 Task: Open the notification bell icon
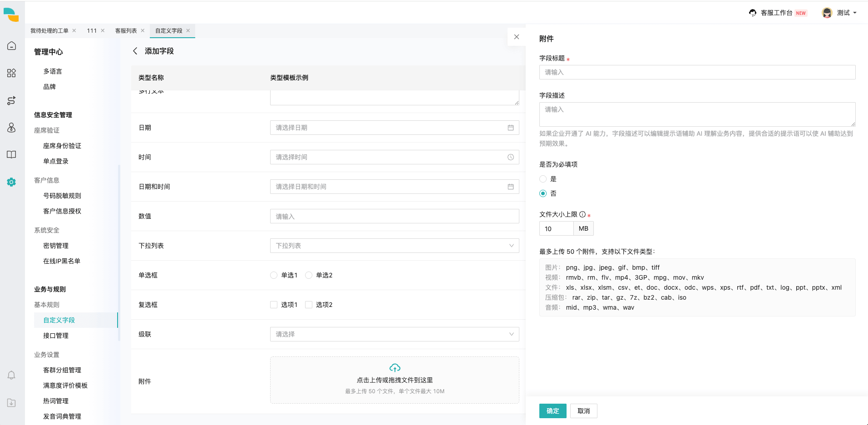coord(11,375)
